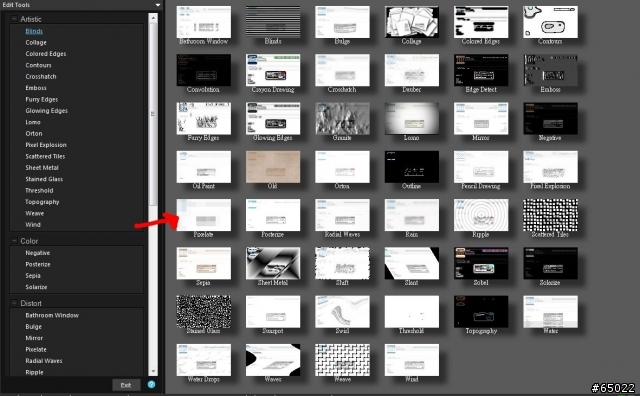Click the sidebar vertical scrollbar thumb
This screenshot has width=640, height=396.
point(153,114)
